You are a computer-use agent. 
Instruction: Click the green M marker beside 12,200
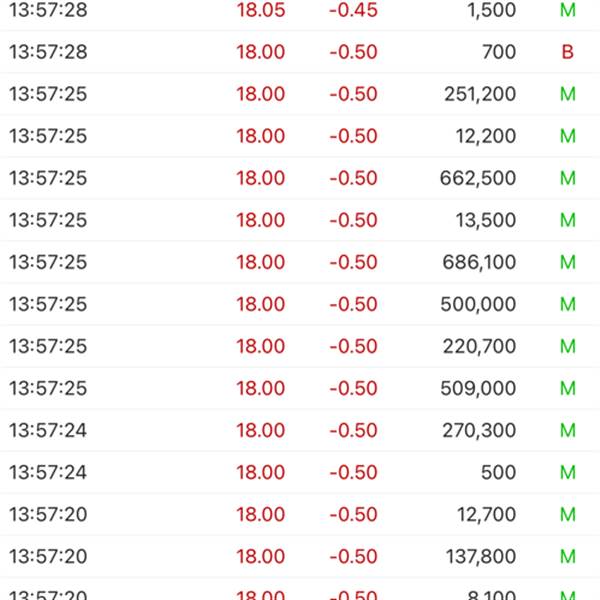point(568,136)
